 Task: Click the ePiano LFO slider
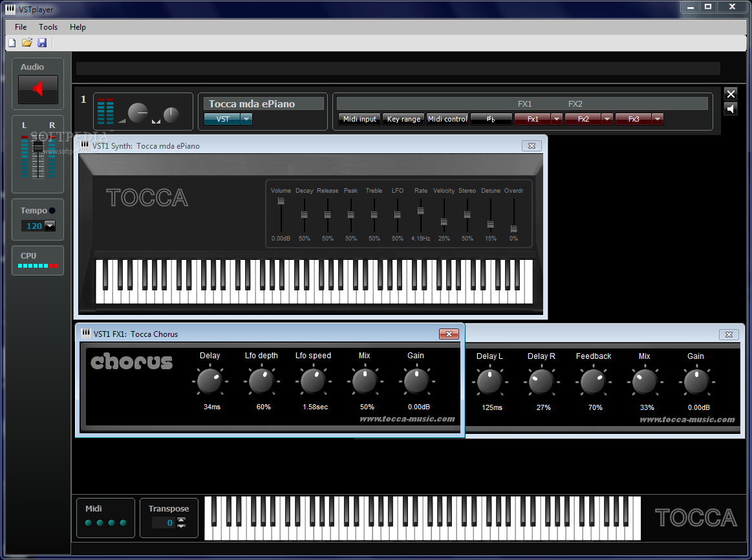point(398,215)
